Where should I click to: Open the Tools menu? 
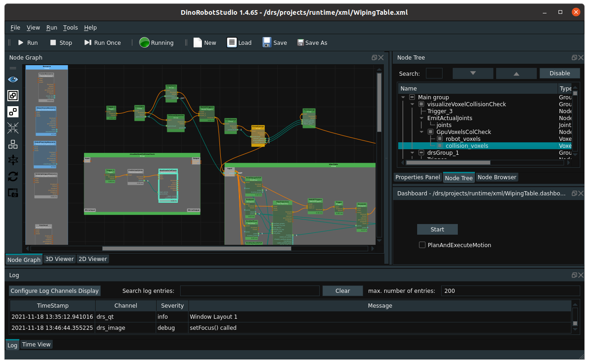point(71,27)
